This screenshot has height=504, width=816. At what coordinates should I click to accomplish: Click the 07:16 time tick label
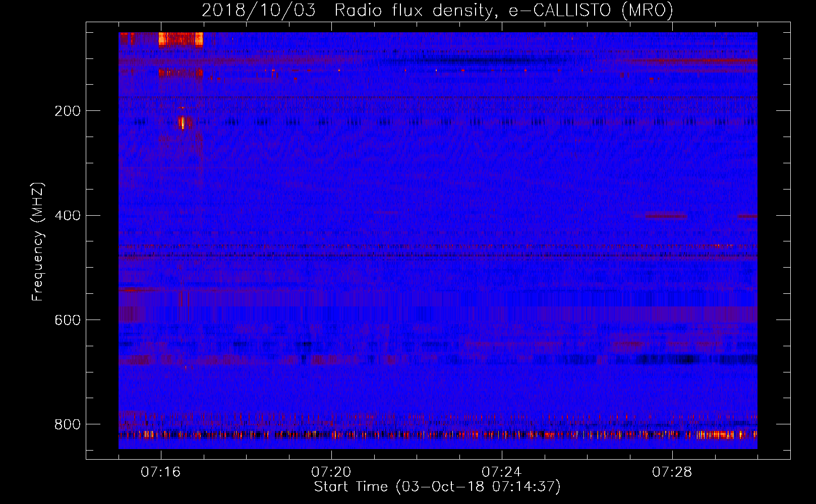coord(161,472)
